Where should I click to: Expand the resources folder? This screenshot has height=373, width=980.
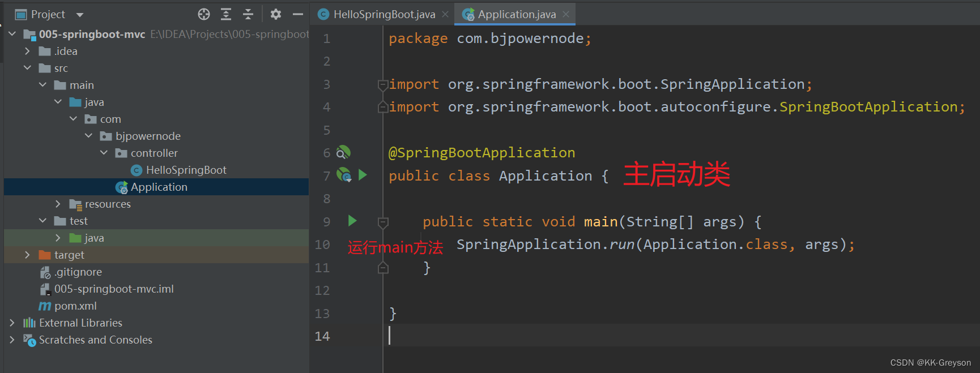58,204
